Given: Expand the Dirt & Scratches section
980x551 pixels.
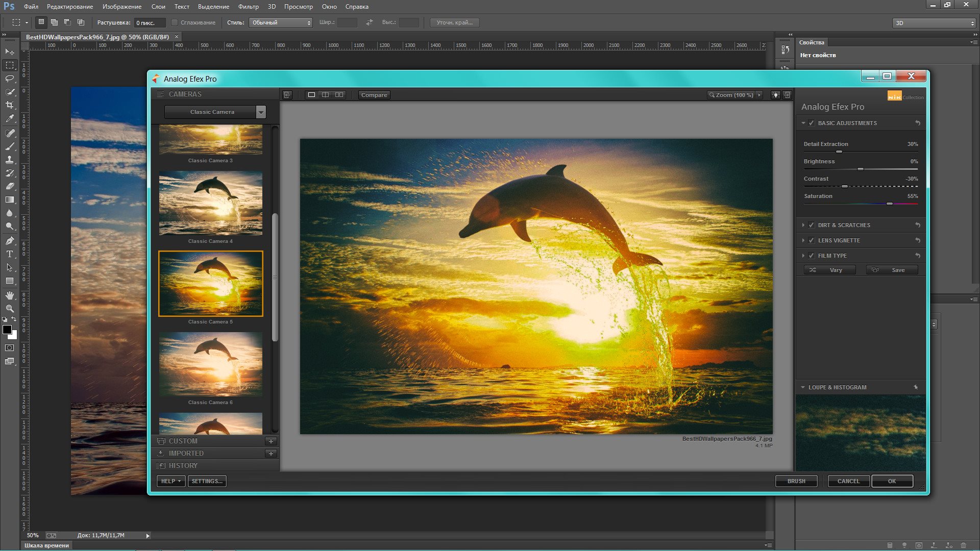Looking at the screenshot, I should point(803,224).
